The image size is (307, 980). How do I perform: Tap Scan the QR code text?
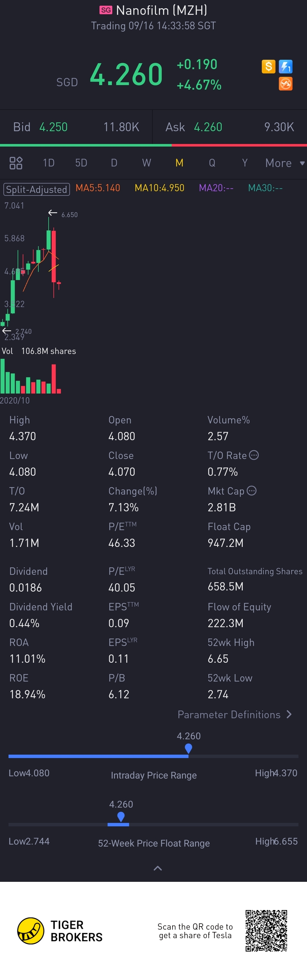pos(195,930)
